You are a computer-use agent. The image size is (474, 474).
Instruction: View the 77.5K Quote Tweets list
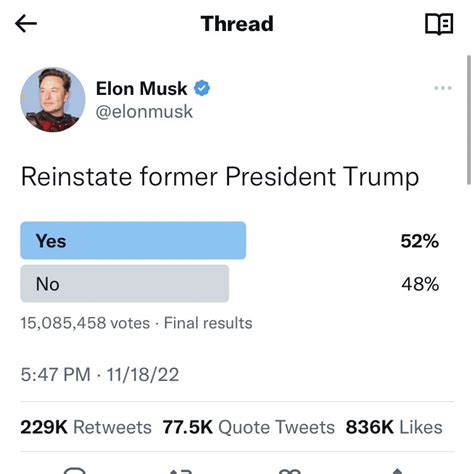tap(248, 427)
